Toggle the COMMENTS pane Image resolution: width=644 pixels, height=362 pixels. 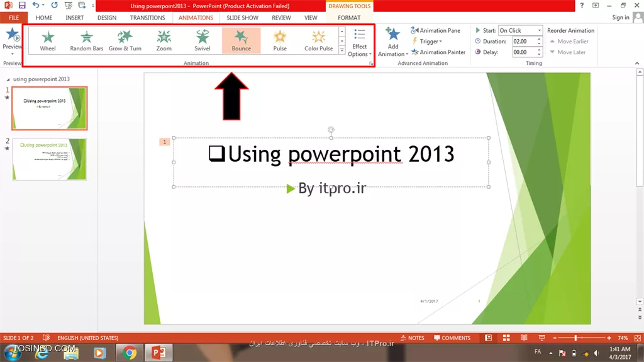click(452, 337)
